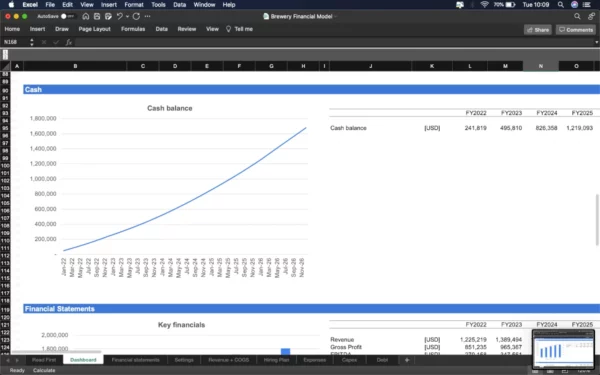Click the coauthoring icon at title bar right

click(x=591, y=16)
